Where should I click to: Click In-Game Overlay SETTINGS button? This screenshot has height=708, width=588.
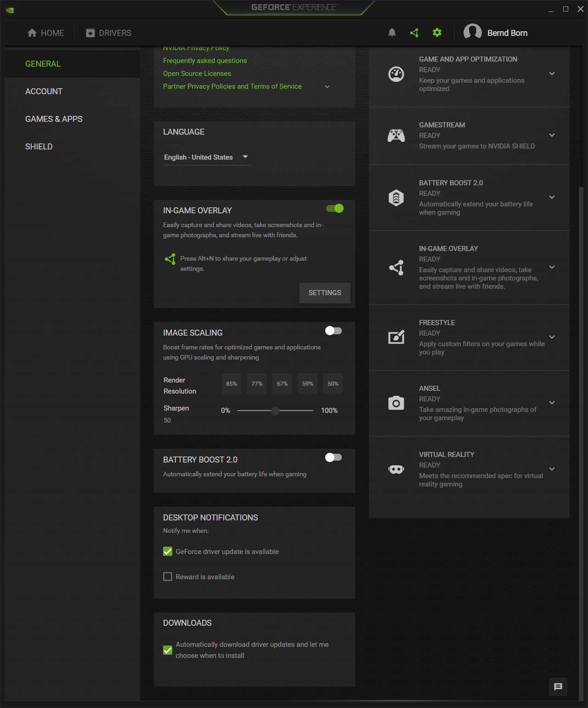(325, 293)
